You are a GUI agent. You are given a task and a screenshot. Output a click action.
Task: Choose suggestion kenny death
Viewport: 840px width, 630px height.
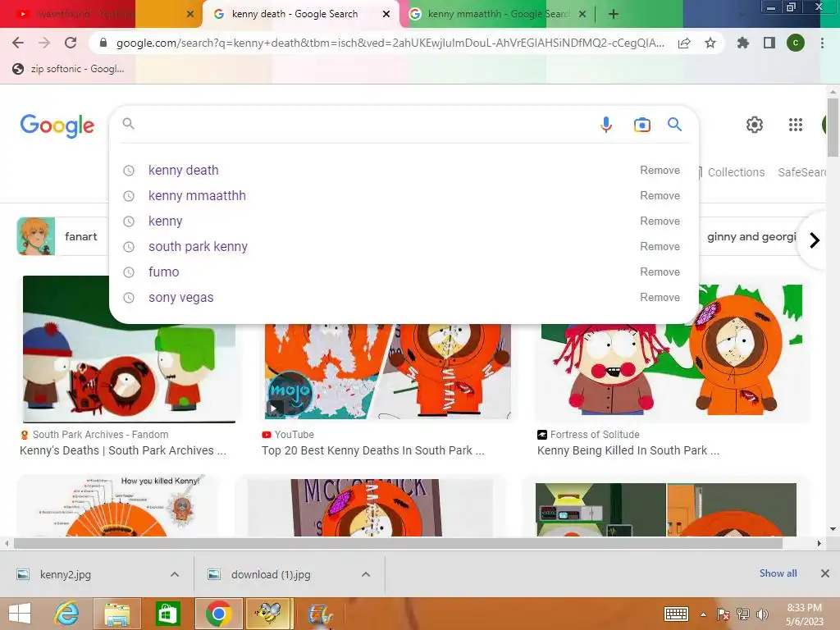(183, 171)
